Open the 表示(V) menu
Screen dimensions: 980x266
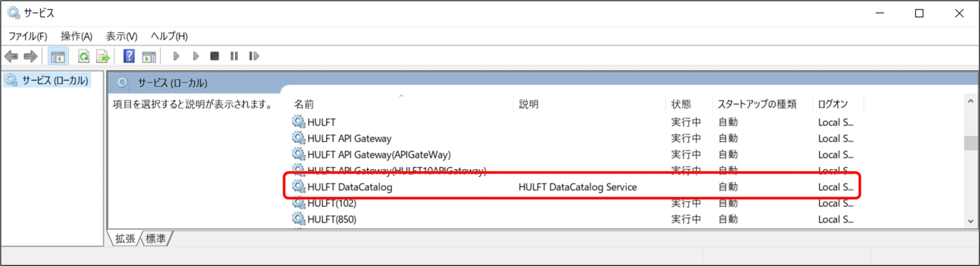pos(121,37)
